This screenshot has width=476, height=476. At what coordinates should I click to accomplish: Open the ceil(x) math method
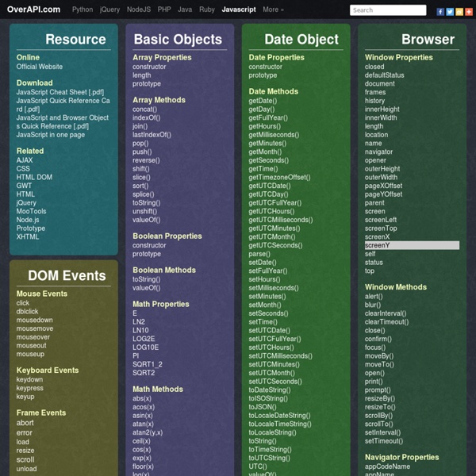pyautogui.click(x=141, y=440)
